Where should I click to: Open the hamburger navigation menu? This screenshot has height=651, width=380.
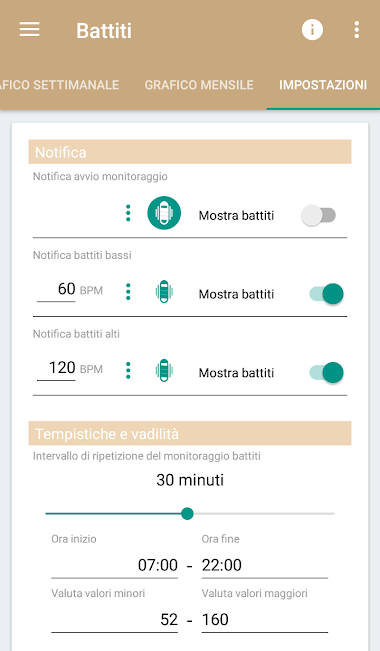pos(29,30)
